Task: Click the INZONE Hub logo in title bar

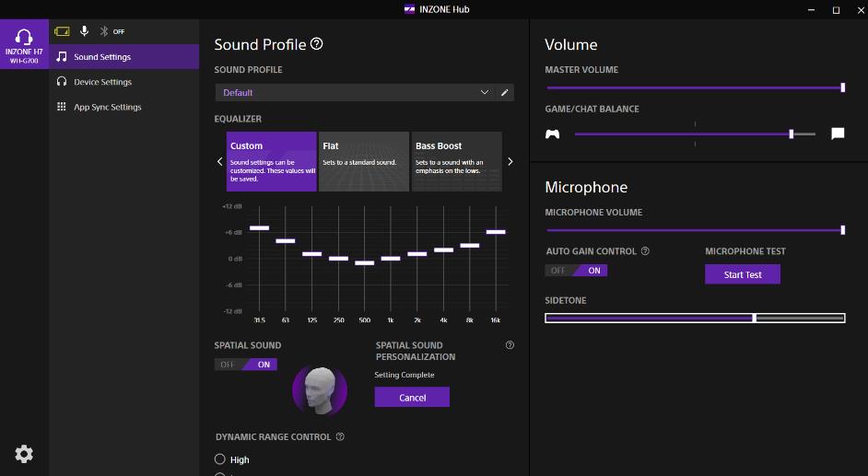Action: pos(410,9)
